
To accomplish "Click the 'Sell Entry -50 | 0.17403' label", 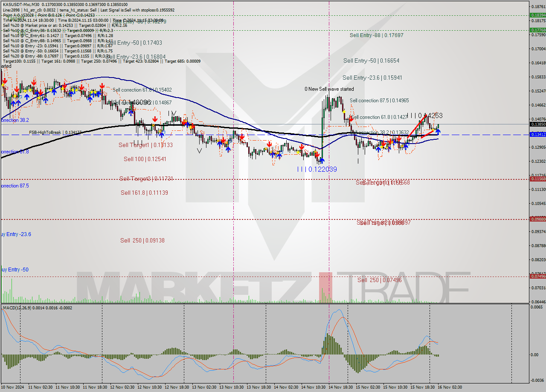I will 134,43.
